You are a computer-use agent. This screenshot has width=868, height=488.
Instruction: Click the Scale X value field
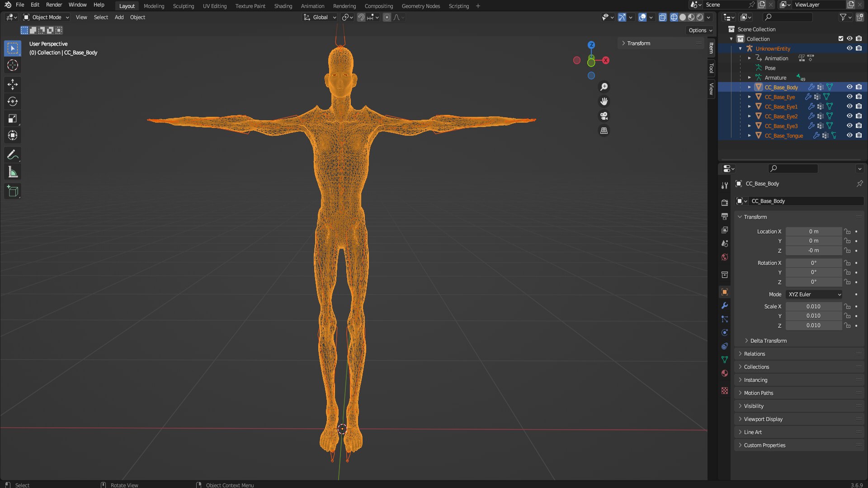(813, 306)
